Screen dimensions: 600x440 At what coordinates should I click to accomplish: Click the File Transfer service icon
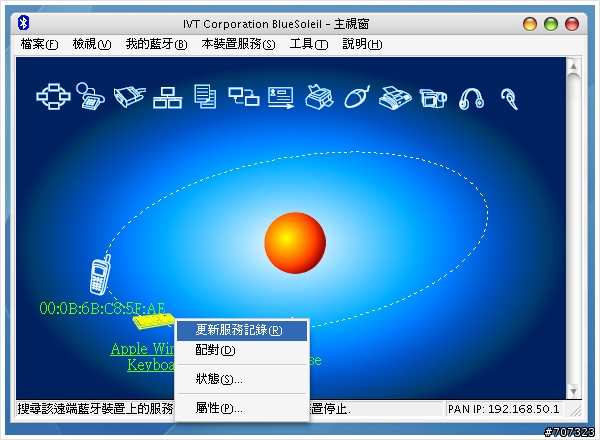tap(205, 96)
